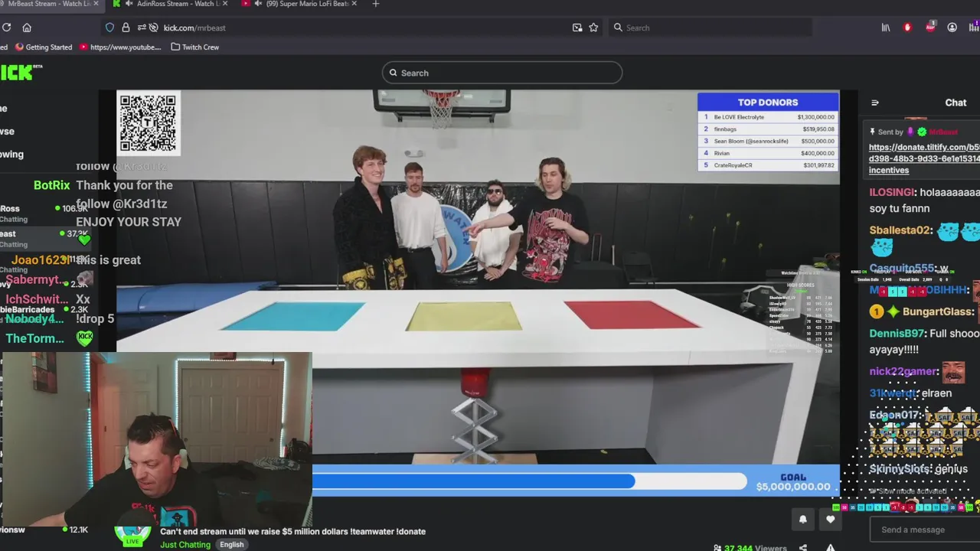The width and height of the screenshot is (980, 551).
Task: Open the Just Chatting category
Action: 185,545
